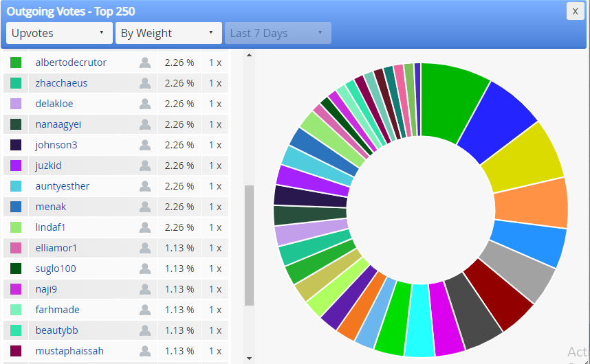The image size is (590, 364).
Task: Open elliamor1 account link
Action: [56, 248]
